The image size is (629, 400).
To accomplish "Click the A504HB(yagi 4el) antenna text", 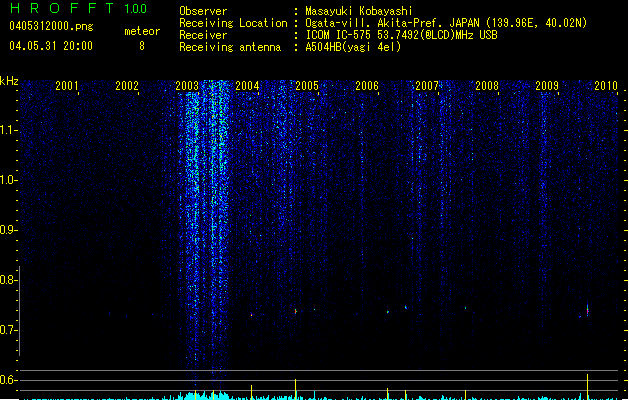I will tap(353, 47).
